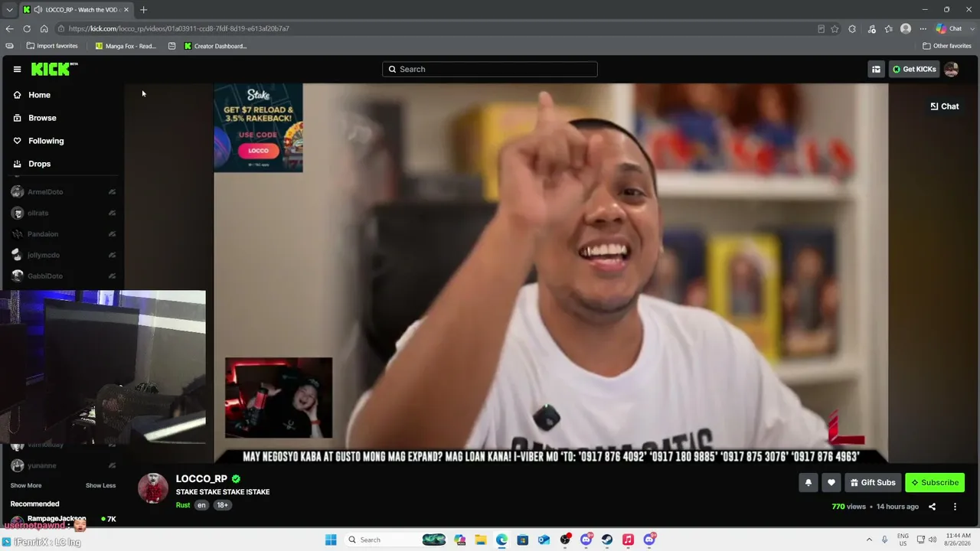980x551 pixels.
Task: Click the microphone icon in system tray
Action: tap(885, 540)
